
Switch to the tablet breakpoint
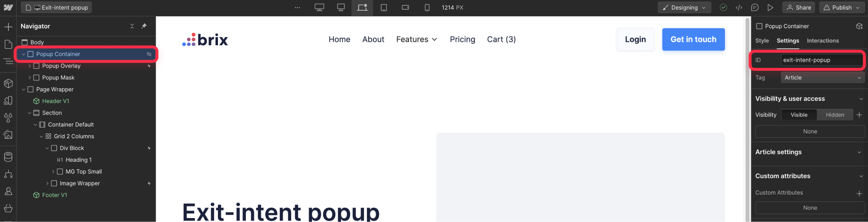pos(384,8)
